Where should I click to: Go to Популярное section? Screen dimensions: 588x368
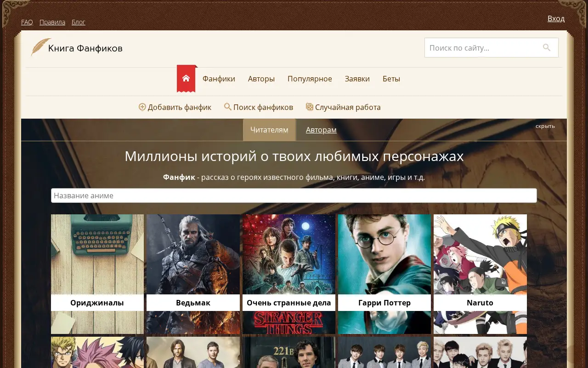click(310, 79)
